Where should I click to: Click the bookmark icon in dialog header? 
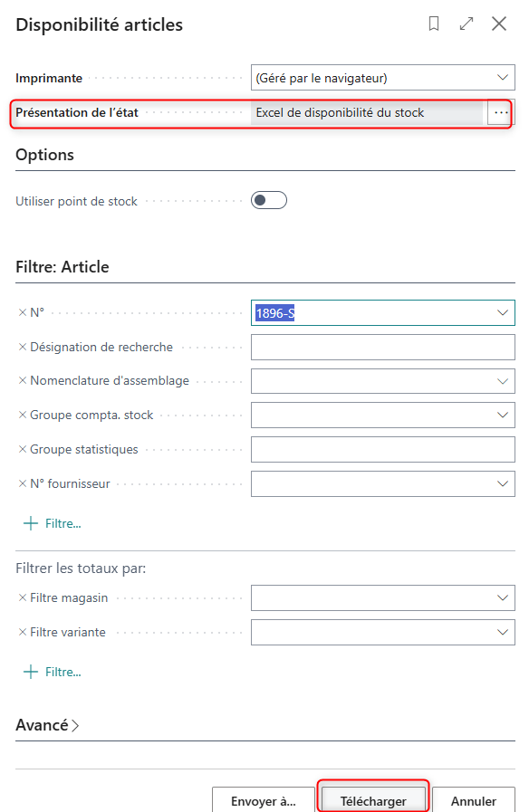point(434,24)
